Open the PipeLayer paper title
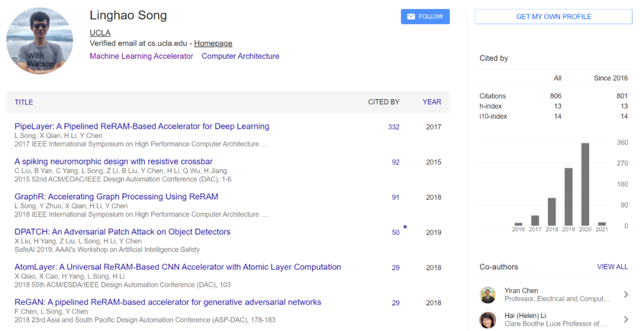The width and height of the screenshot is (644, 331). click(142, 126)
